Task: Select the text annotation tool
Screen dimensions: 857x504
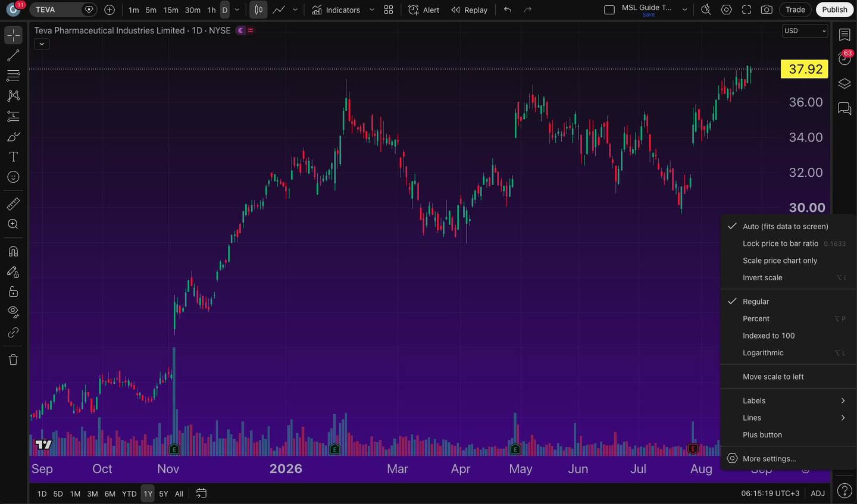Action: [13, 156]
